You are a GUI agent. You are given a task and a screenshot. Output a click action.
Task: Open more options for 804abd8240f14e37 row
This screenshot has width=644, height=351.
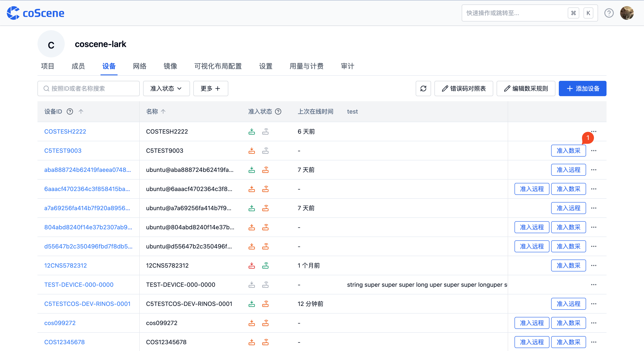[x=594, y=227]
